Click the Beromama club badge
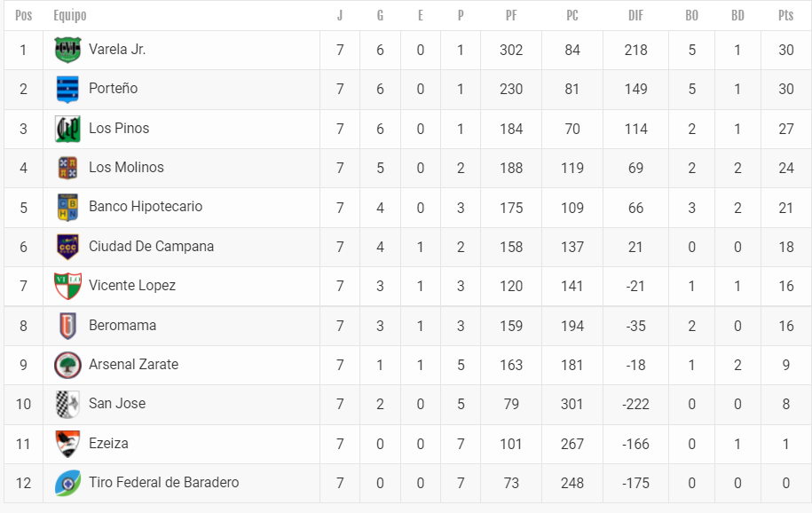The height and width of the screenshot is (513, 812). tap(67, 326)
